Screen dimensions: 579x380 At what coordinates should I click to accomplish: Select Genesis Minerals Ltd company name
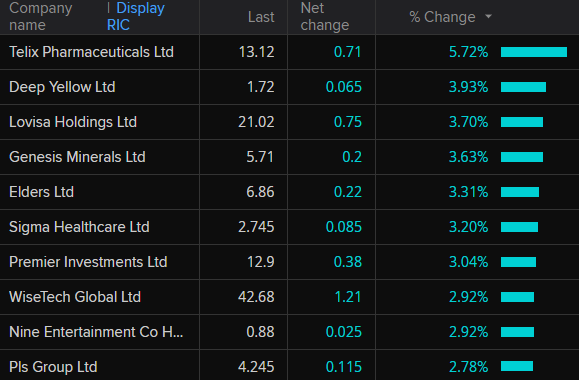click(77, 157)
